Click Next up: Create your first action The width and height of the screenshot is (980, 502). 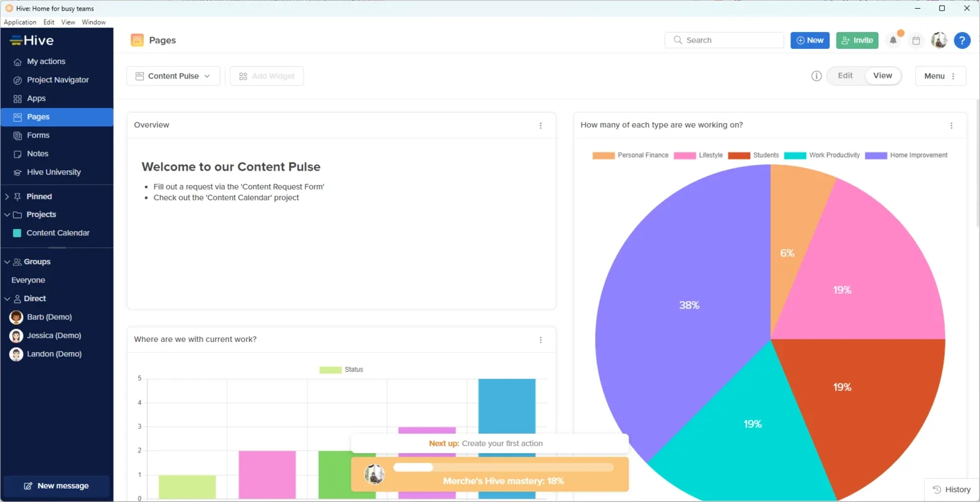[x=490, y=443]
